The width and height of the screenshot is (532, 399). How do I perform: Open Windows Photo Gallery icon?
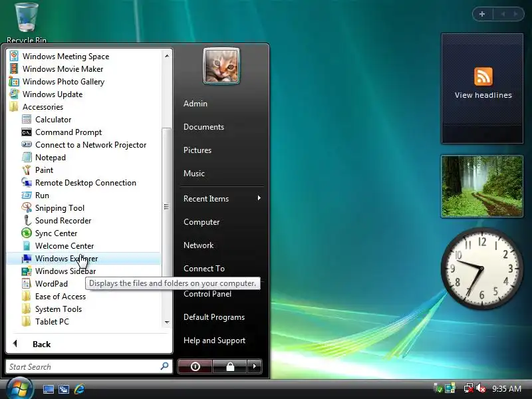click(14, 81)
